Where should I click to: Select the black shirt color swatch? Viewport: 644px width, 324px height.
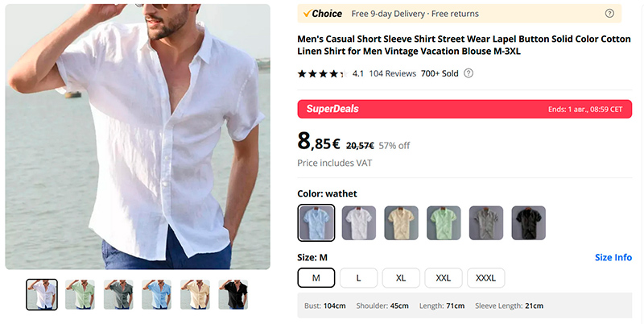[528, 222]
